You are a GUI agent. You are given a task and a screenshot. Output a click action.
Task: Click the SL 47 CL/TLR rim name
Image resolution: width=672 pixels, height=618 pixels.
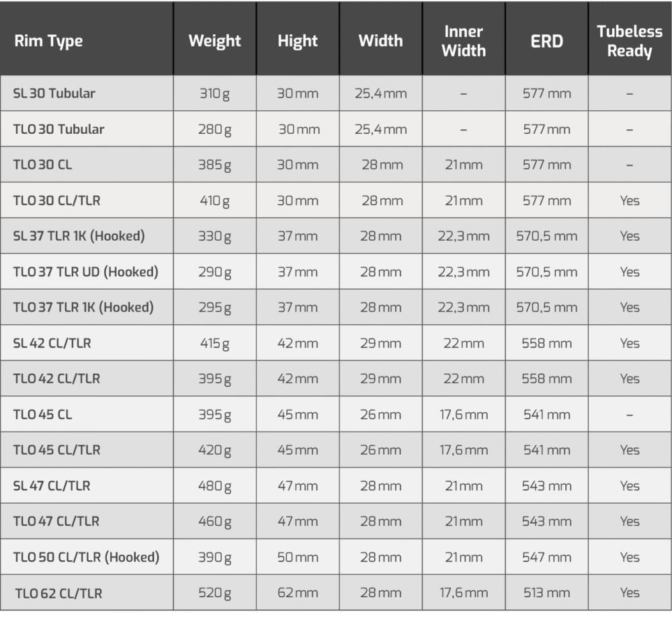point(52,486)
